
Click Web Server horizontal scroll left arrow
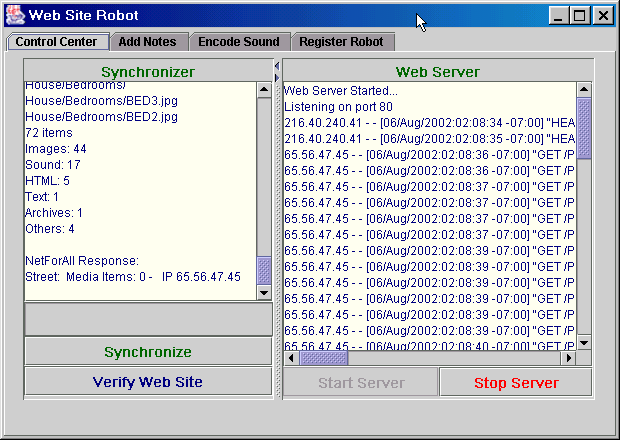pos(291,358)
